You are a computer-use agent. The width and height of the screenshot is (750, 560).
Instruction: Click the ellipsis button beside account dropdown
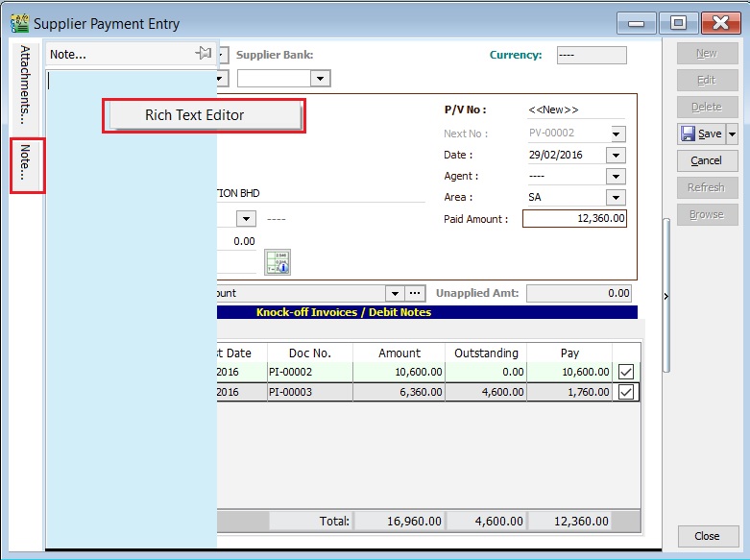coord(415,293)
